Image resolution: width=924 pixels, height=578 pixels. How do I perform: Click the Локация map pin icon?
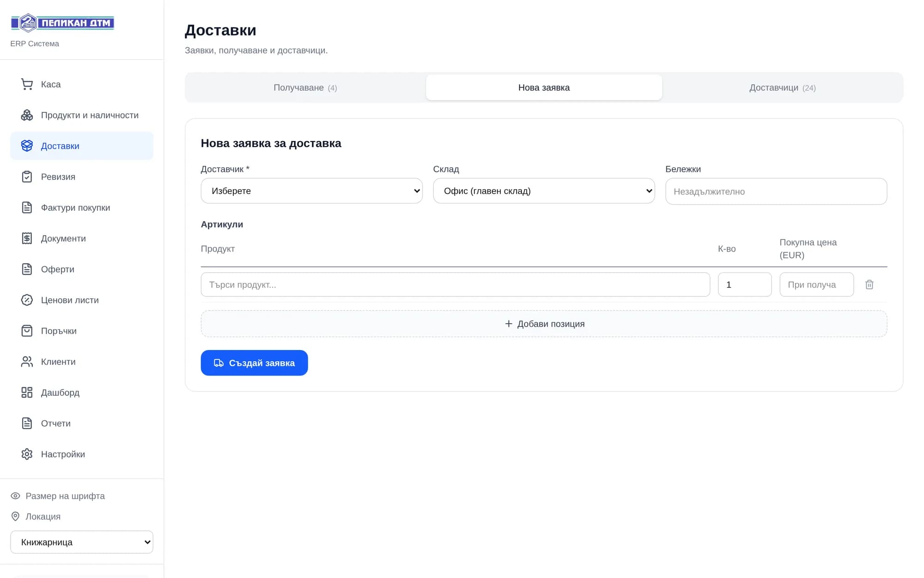[15, 517]
